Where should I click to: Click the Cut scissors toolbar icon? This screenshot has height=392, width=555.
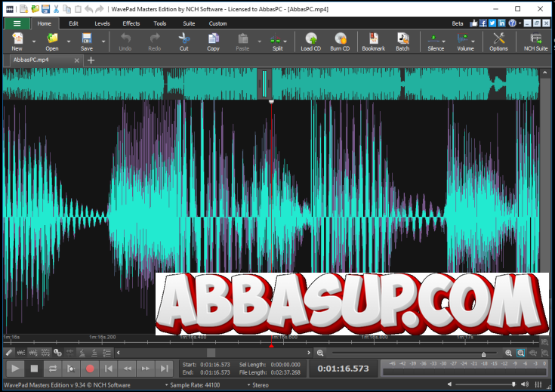pos(183,39)
